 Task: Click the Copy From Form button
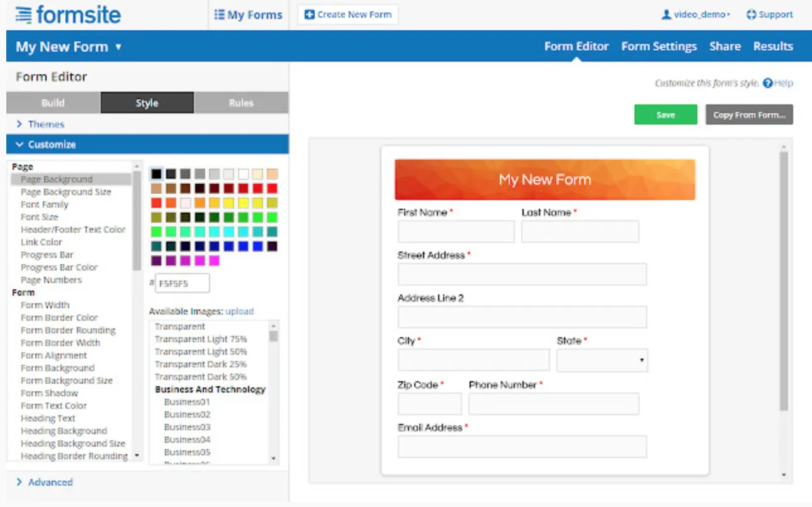tap(749, 115)
